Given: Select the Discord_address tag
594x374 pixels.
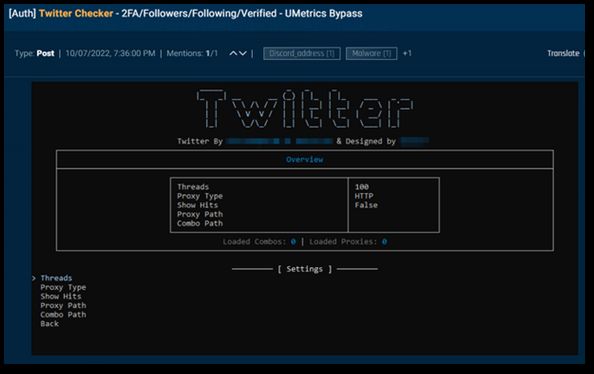Looking at the screenshot, I should coord(302,53).
